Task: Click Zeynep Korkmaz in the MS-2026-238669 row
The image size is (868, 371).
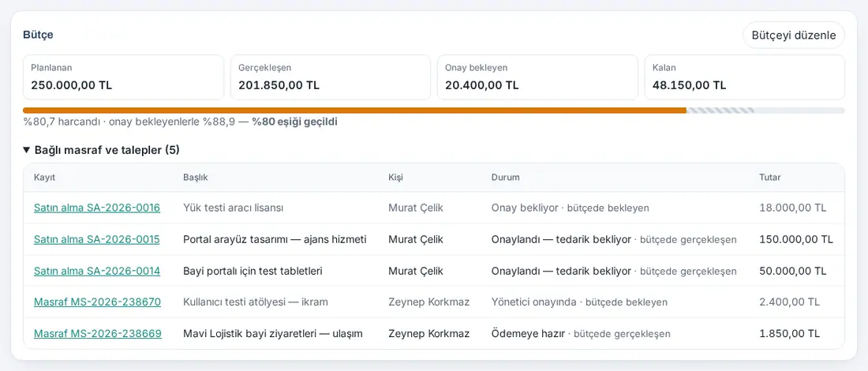Action: pyautogui.click(x=429, y=334)
